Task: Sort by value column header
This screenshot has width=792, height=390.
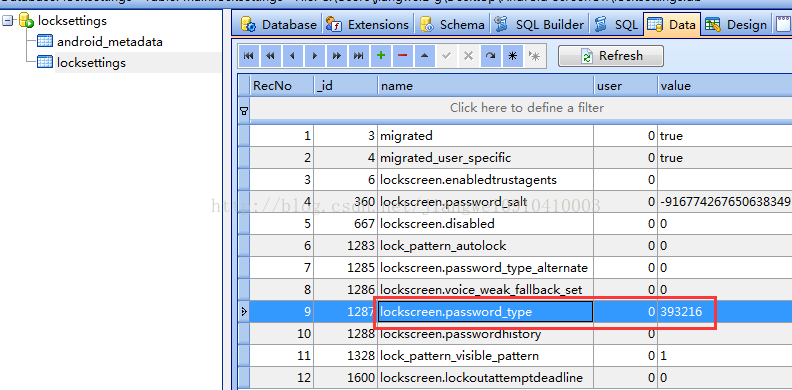Action: [x=724, y=86]
